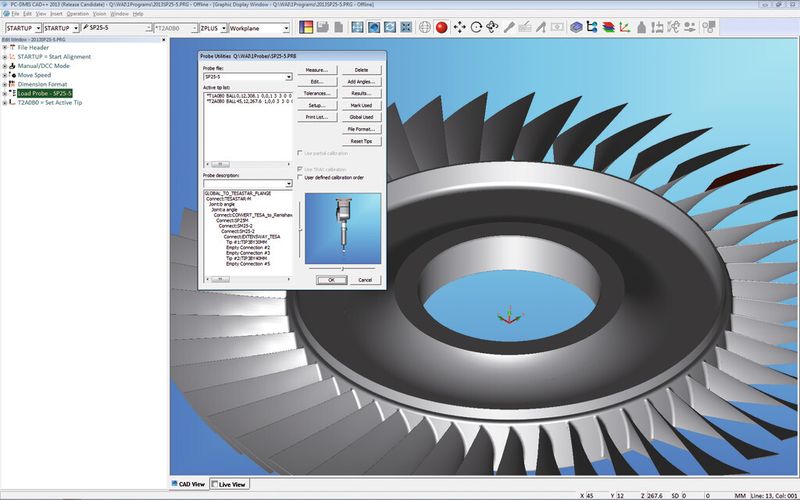Toggle 'Use partial calibration' checkbox

[300, 153]
